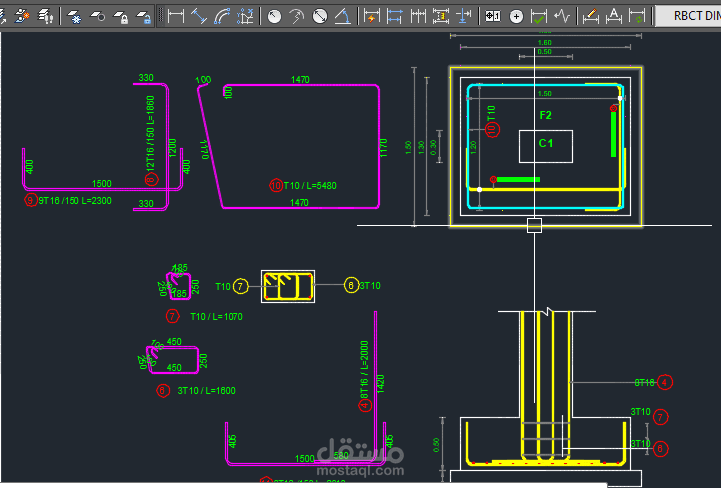
Task: Activate the Aligned dimension tool
Action: pos(199,16)
